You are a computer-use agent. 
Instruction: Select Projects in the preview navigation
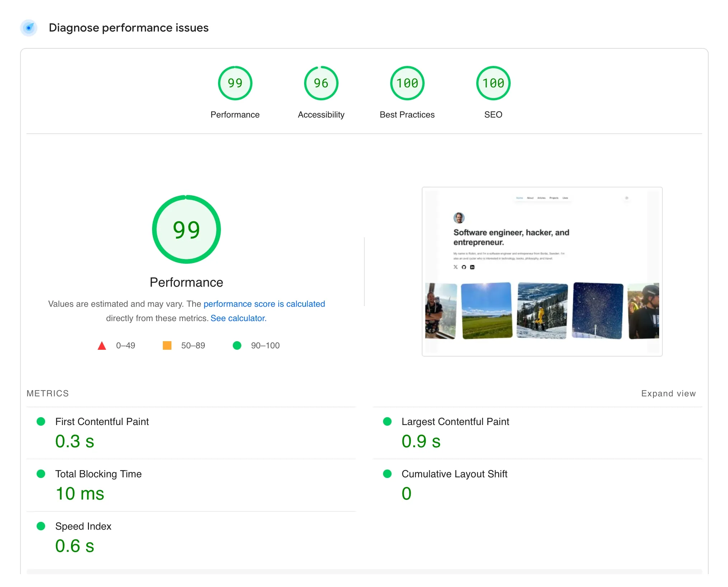click(x=554, y=198)
